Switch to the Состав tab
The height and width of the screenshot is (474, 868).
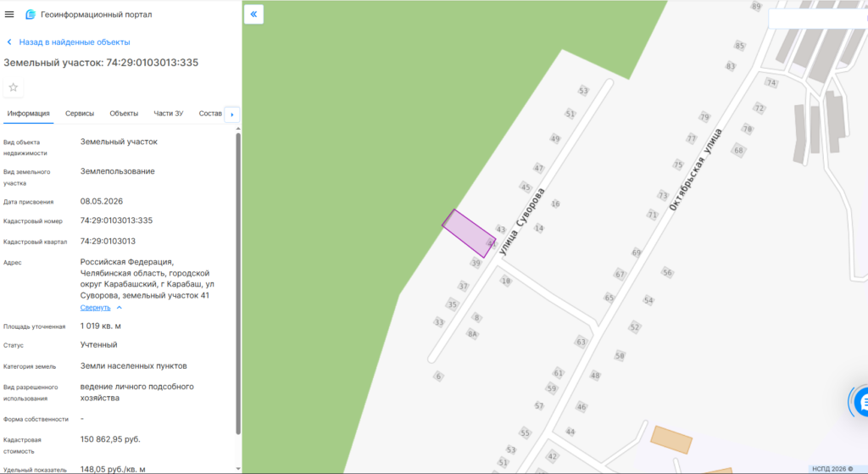coord(210,114)
